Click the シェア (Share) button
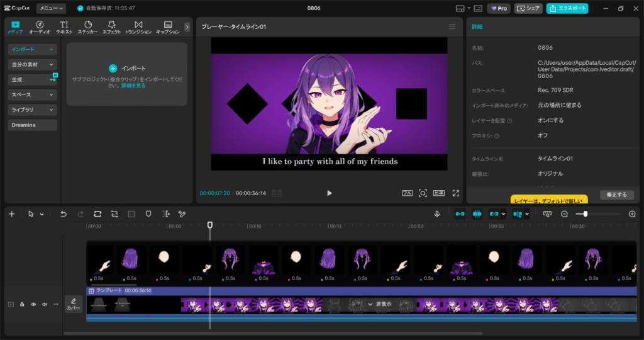Screen dimensions: 644x340 coord(528,8)
